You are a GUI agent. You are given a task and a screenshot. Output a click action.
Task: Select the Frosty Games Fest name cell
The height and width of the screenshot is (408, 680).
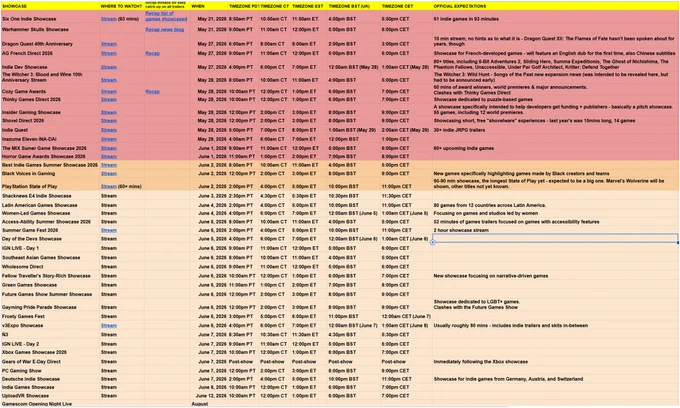[50, 317]
